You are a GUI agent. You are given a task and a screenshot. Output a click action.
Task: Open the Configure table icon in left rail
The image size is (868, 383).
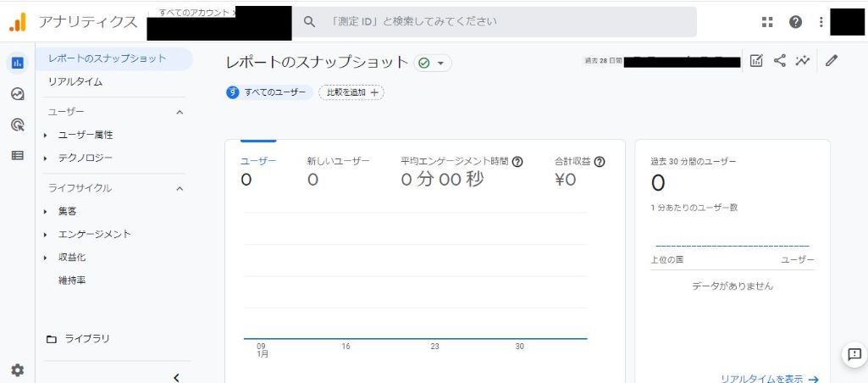pyautogui.click(x=18, y=156)
